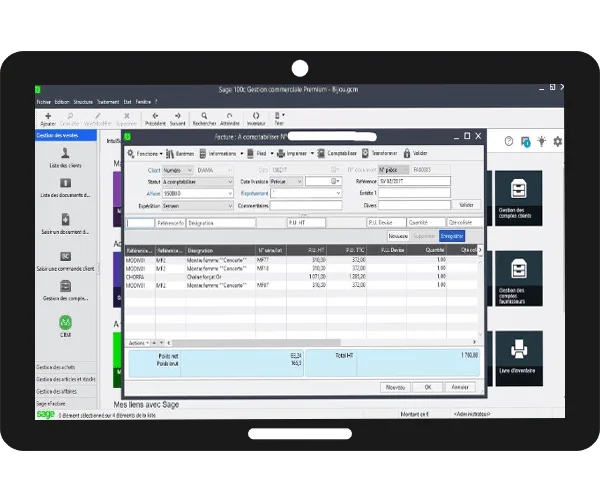This screenshot has width=600, height=500.
Task: Open the Actions dropdown below table
Action: pos(139,343)
